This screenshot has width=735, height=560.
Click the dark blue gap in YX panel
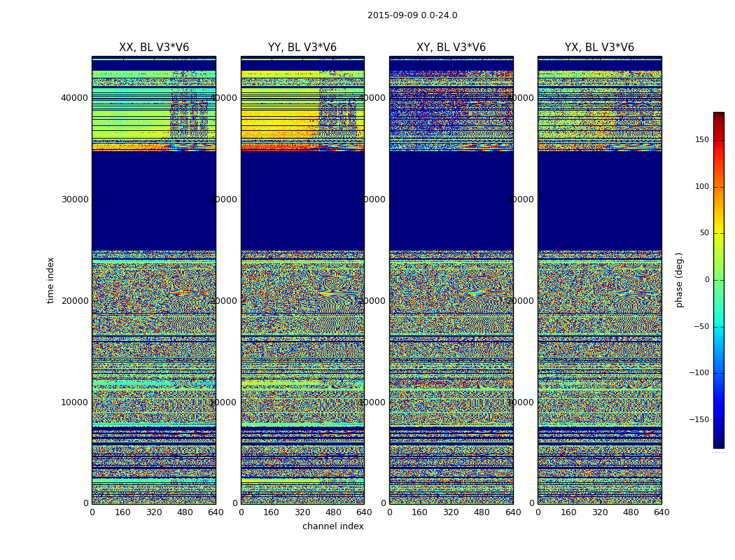(x=599, y=200)
